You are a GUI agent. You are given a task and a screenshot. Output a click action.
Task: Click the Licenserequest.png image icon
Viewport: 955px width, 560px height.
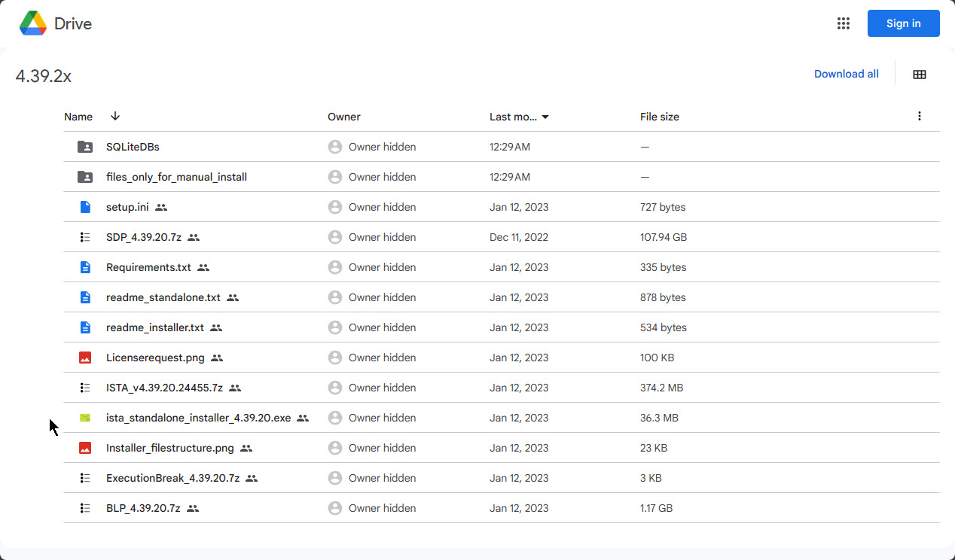(x=85, y=358)
